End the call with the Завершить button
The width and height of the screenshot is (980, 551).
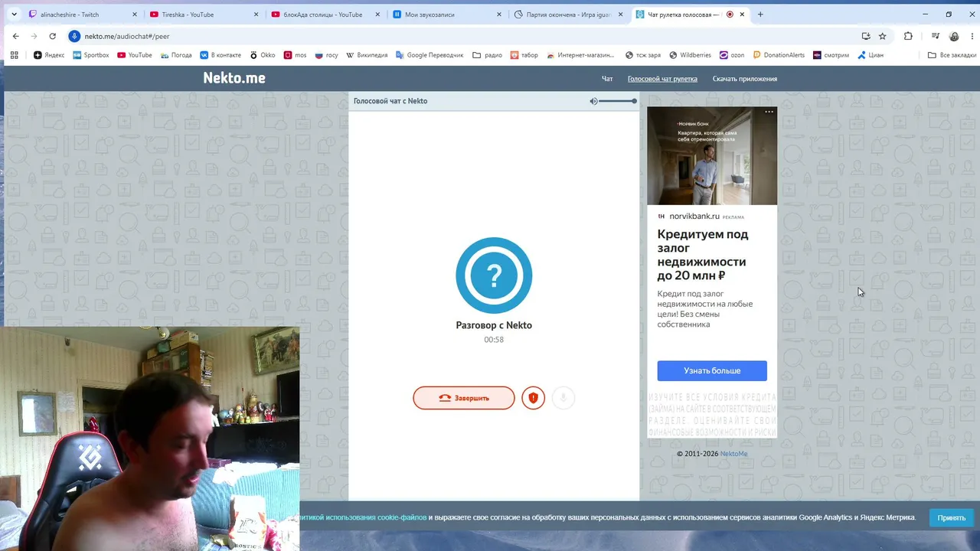click(464, 398)
